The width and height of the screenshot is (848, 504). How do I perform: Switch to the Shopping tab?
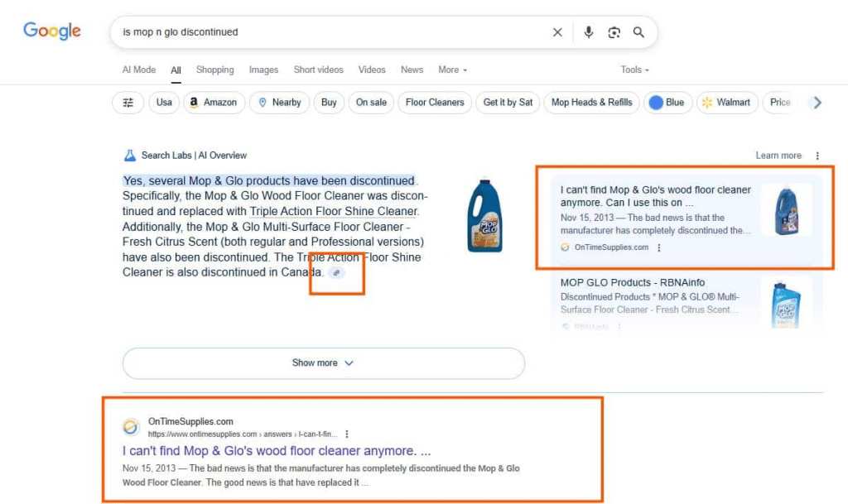[x=215, y=70]
